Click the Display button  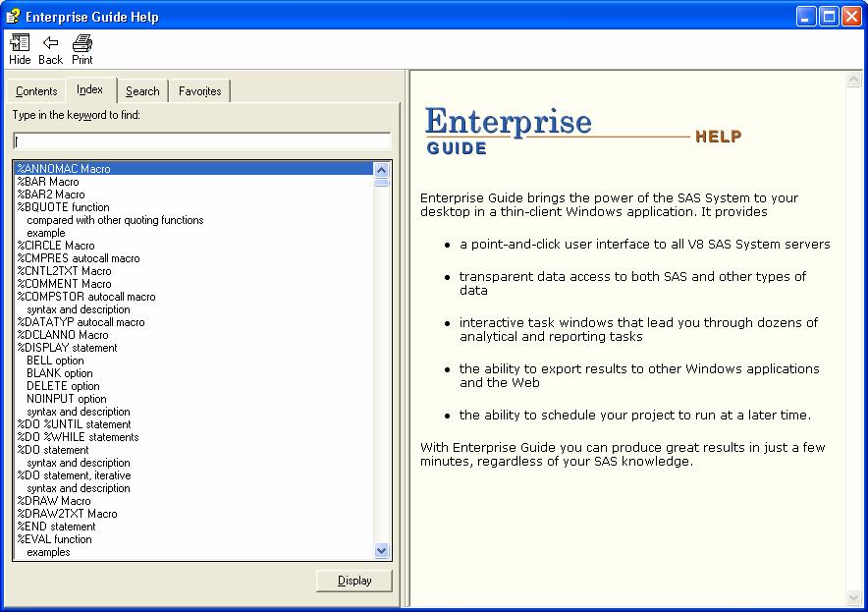[x=354, y=581]
